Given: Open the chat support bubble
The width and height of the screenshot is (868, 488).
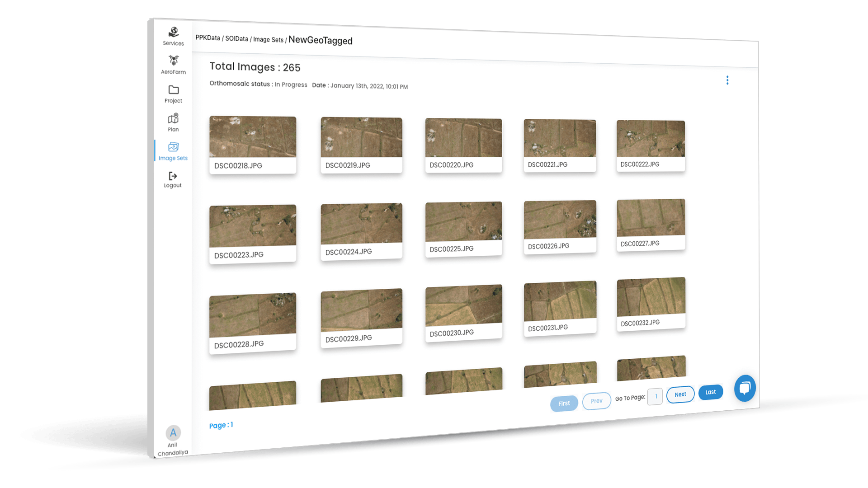Looking at the screenshot, I should pyautogui.click(x=745, y=388).
